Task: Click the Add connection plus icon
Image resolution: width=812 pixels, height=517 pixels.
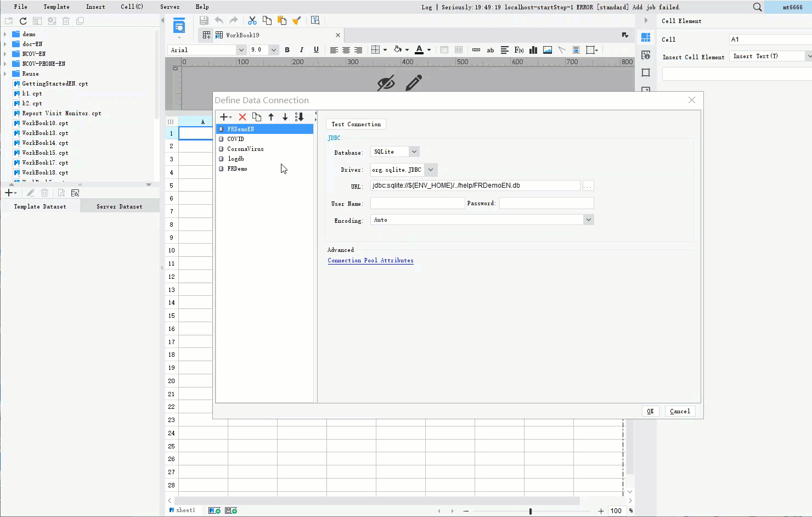Action: point(224,116)
